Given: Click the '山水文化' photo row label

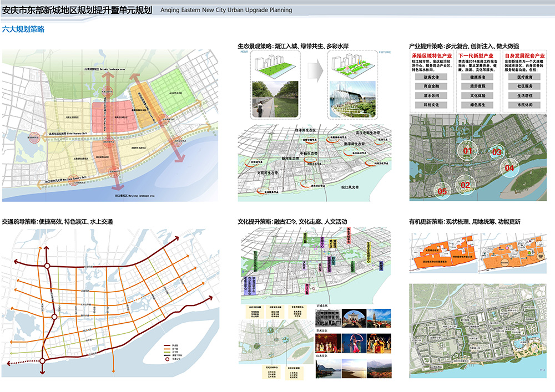Looking at the screenshot, I should tap(322, 355).
